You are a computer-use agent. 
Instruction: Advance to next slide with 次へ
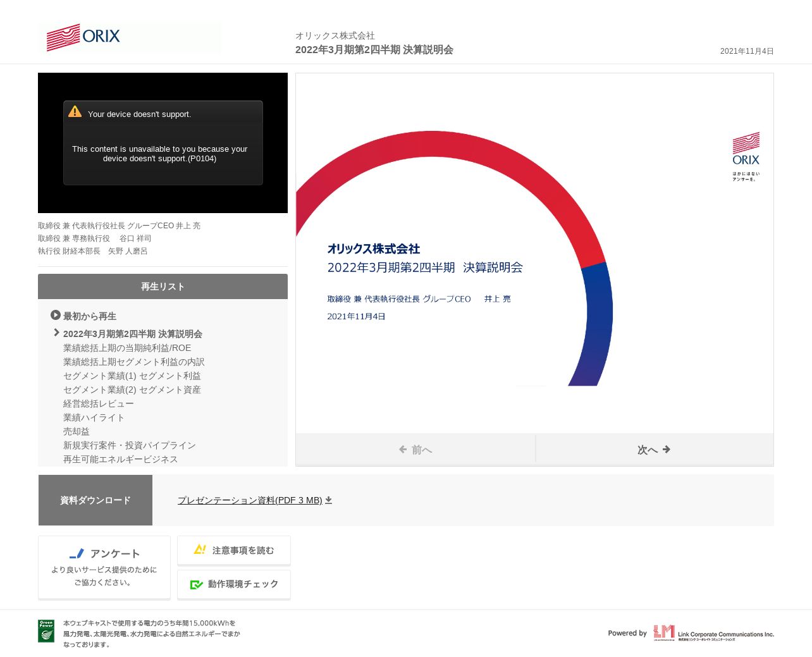click(x=655, y=450)
